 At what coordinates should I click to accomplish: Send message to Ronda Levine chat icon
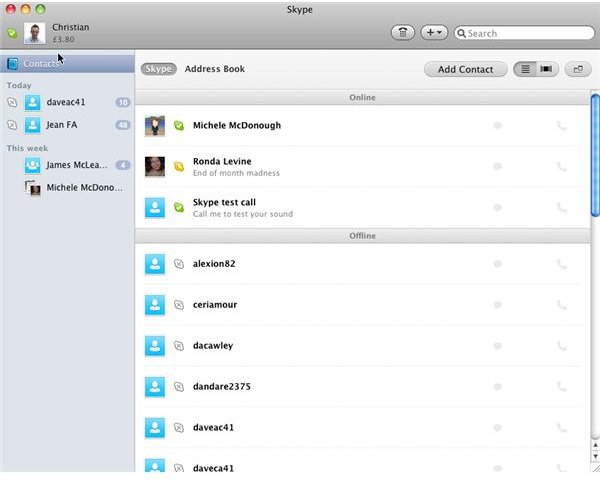tap(497, 166)
